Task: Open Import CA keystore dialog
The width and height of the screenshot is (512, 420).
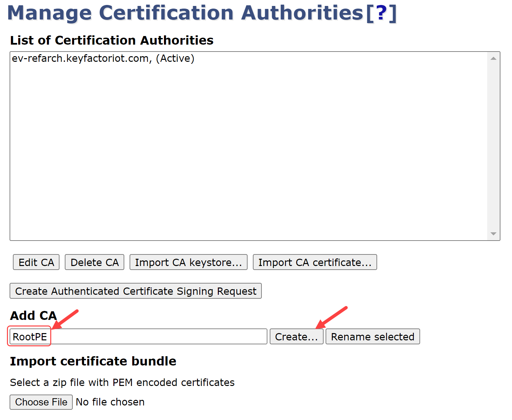Action: (188, 262)
